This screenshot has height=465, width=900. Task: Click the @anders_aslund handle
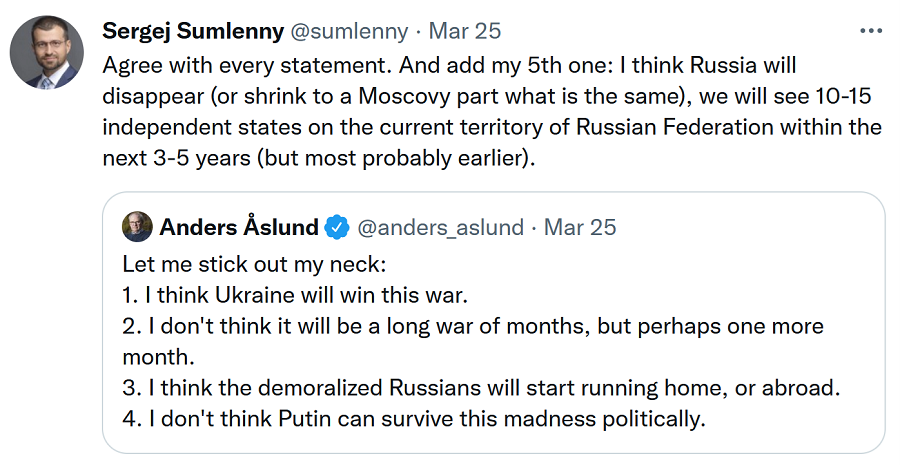(440, 228)
